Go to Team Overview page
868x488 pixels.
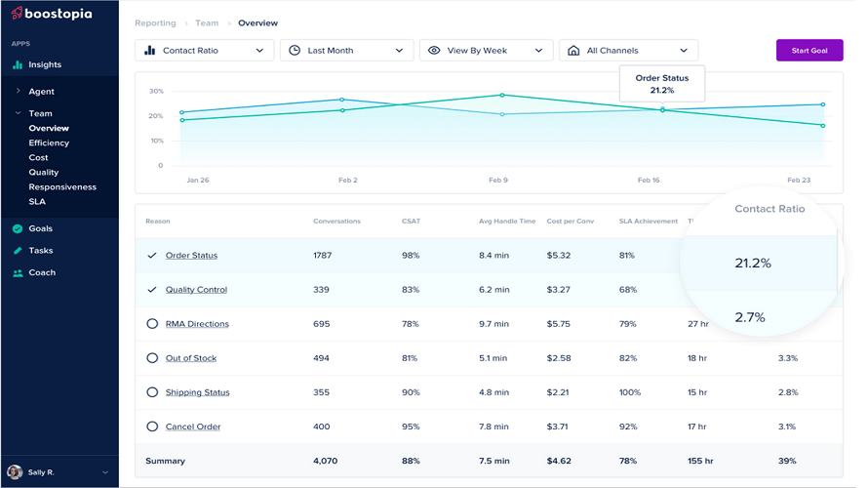(x=49, y=128)
